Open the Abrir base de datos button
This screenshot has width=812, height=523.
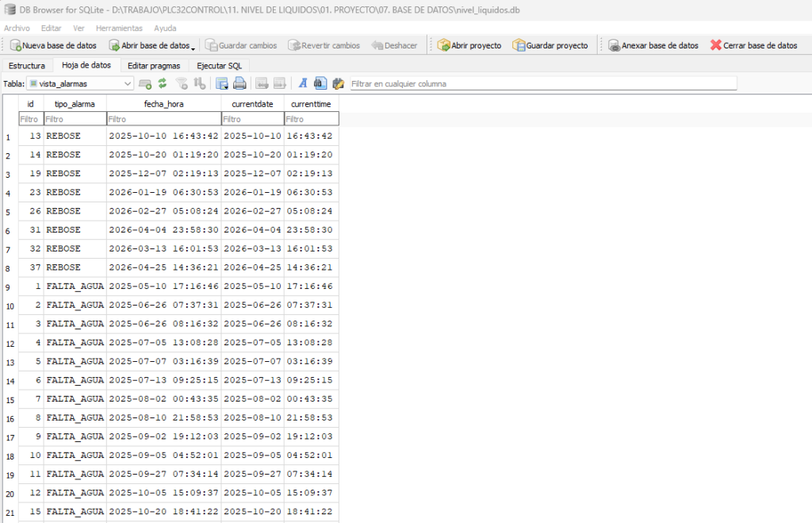point(149,45)
